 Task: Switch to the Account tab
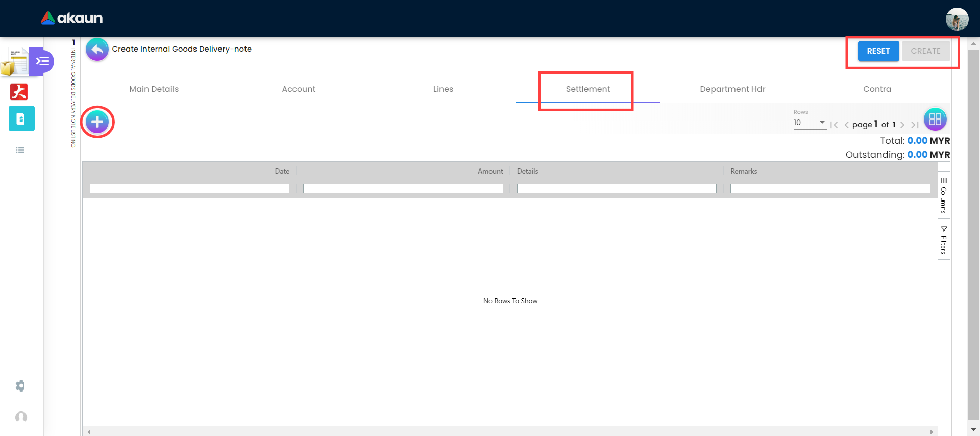[299, 89]
